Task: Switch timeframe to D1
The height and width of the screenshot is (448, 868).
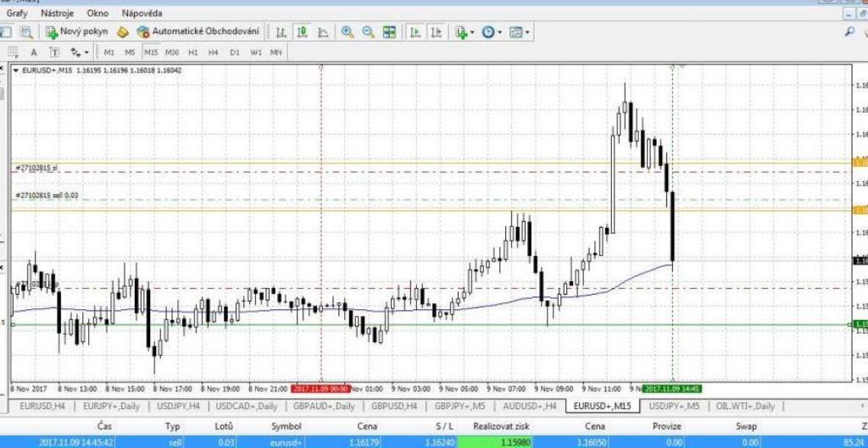Action: [x=235, y=53]
